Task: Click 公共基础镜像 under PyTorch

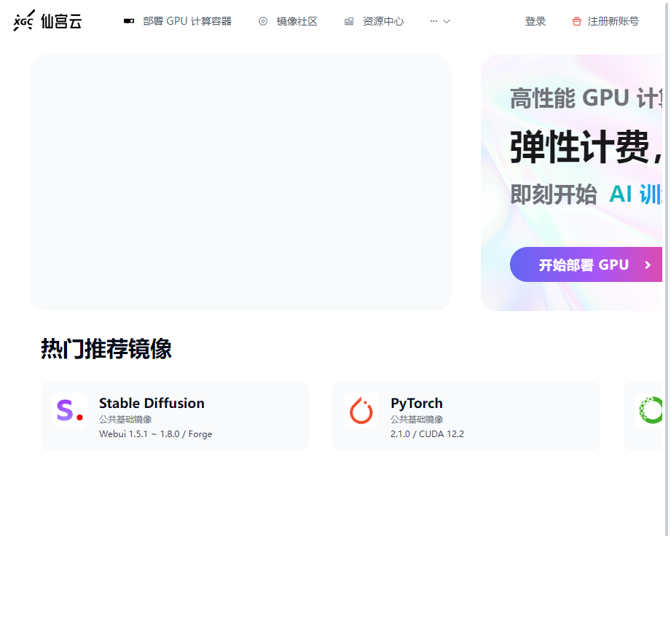Action: 417,420
